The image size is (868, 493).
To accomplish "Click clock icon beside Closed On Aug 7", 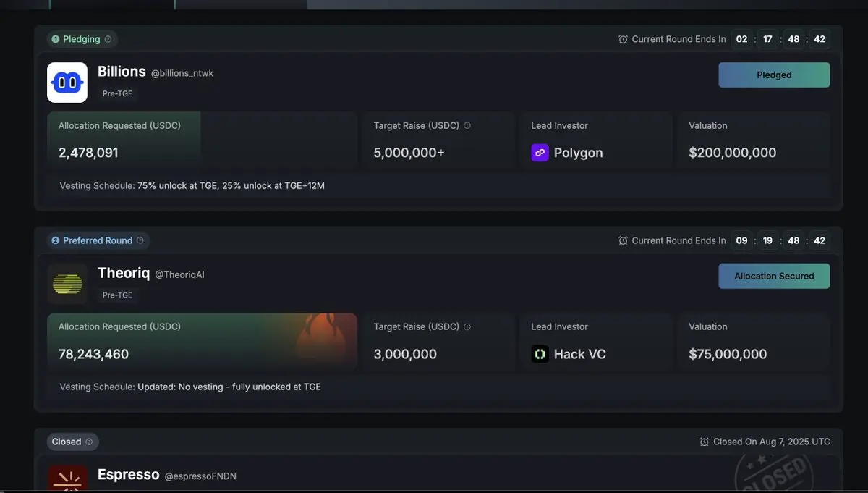I will coord(705,442).
